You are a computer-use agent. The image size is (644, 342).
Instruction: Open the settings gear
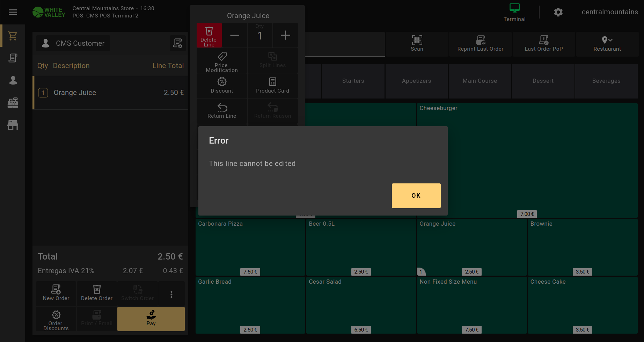pyautogui.click(x=558, y=12)
